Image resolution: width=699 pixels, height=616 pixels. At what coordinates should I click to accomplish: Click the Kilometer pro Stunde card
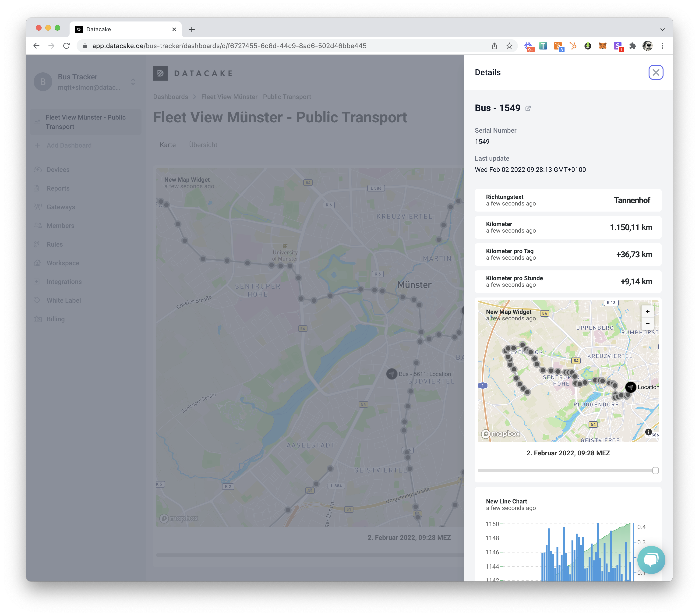pos(568,281)
